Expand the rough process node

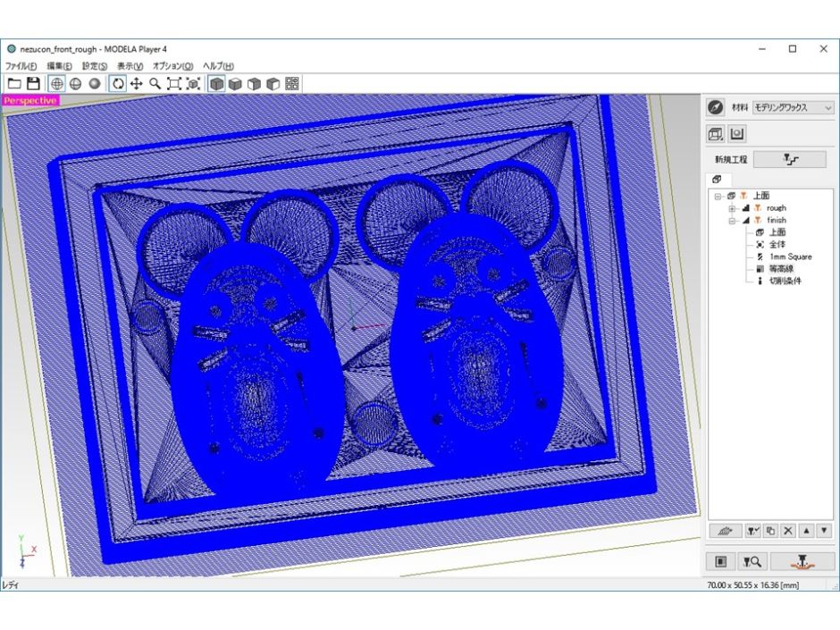[732, 208]
